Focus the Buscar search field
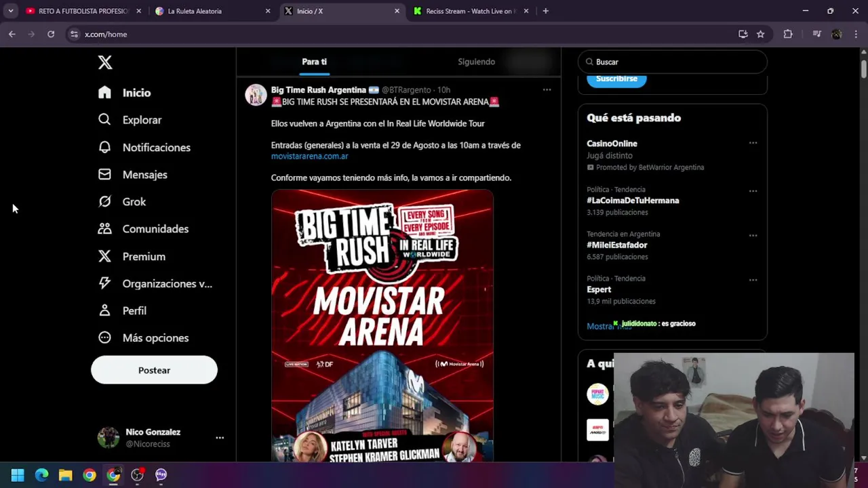This screenshot has height=488, width=868. pyautogui.click(x=673, y=62)
